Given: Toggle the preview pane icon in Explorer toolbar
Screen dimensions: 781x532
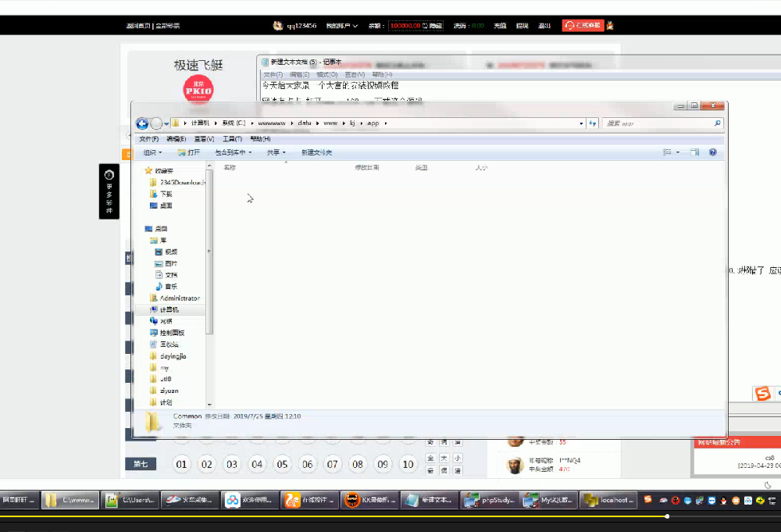Looking at the screenshot, I should coord(694,152).
